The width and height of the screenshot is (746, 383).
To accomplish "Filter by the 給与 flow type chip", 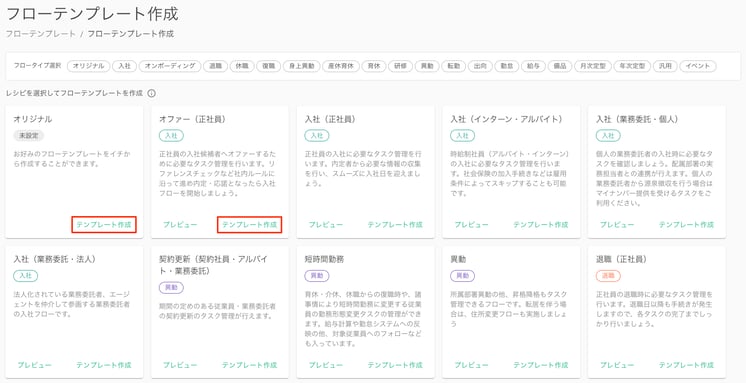I will click(x=533, y=66).
